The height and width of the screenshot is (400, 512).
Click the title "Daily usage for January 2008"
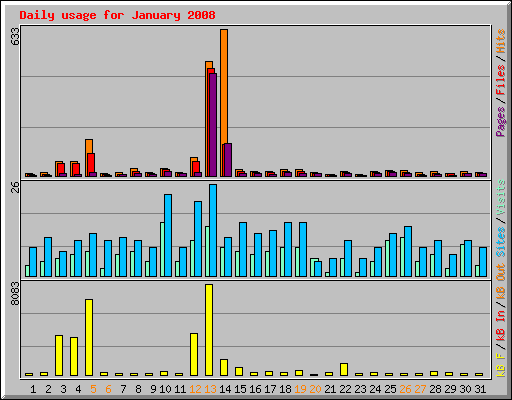click(x=117, y=16)
